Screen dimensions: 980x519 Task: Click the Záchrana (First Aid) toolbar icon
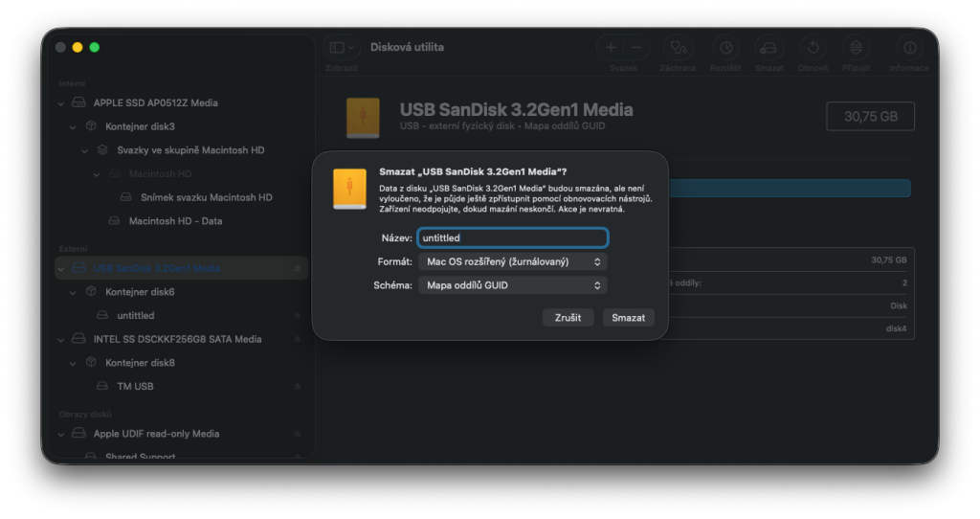(x=678, y=48)
